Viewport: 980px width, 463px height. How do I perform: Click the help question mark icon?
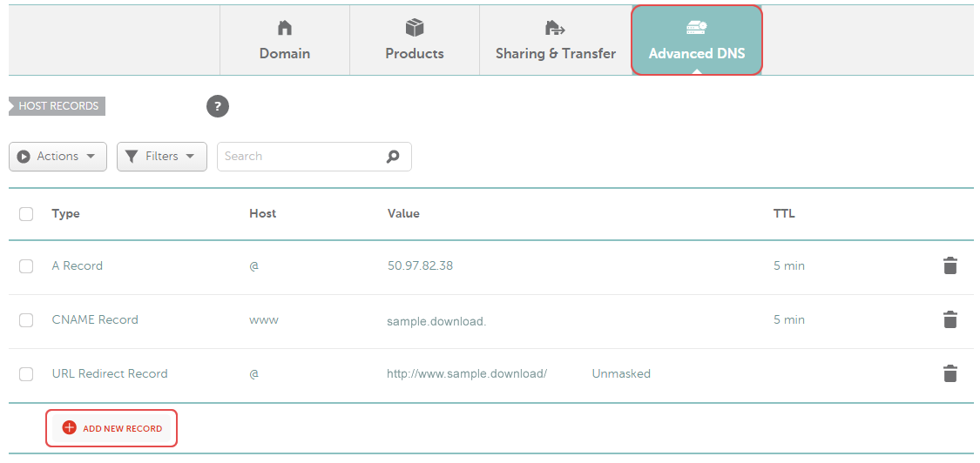(x=217, y=107)
